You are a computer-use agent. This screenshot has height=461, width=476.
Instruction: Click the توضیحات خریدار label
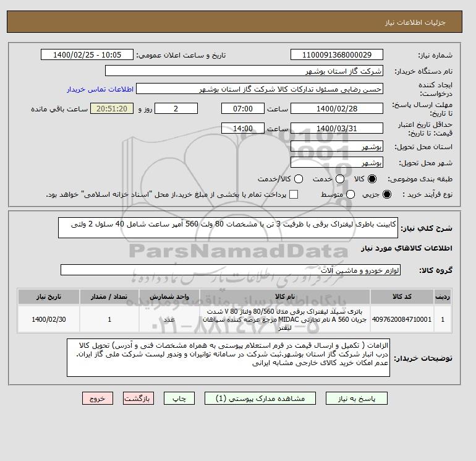(x=423, y=358)
